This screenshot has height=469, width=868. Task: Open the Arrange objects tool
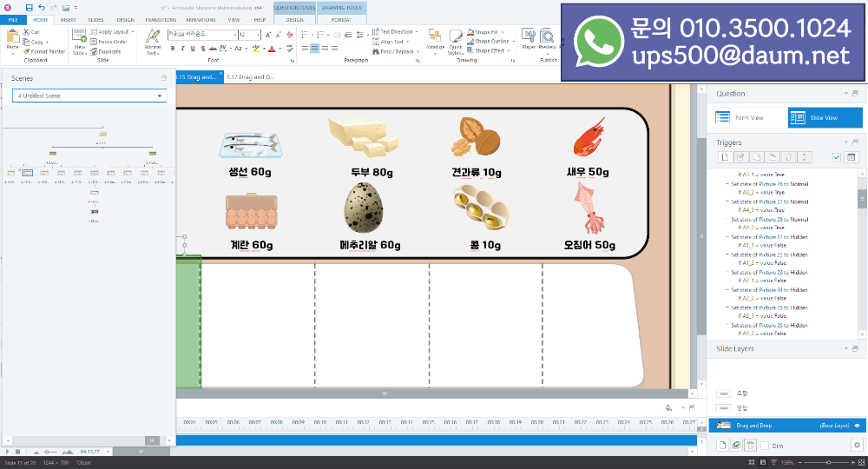pos(435,42)
